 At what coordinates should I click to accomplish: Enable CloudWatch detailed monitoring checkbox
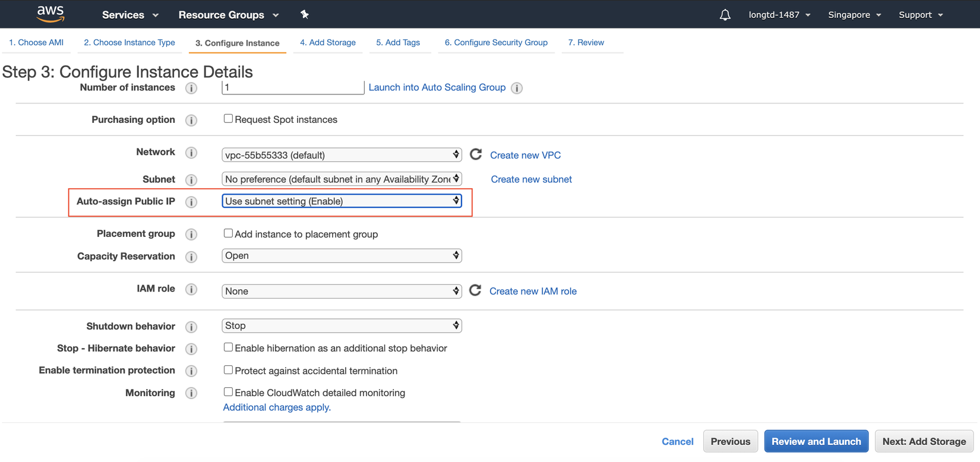point(228,392)
